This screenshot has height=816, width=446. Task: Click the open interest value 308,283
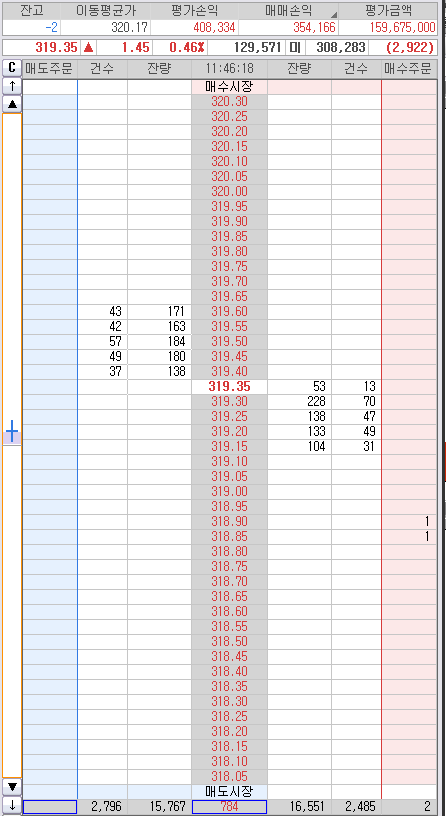(337, 48)
